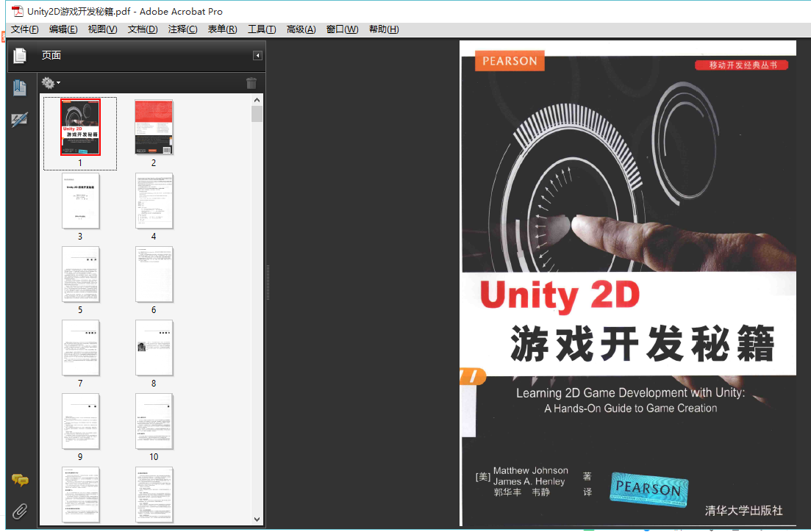Click the panel splitter grip handle

pos(268,282)
